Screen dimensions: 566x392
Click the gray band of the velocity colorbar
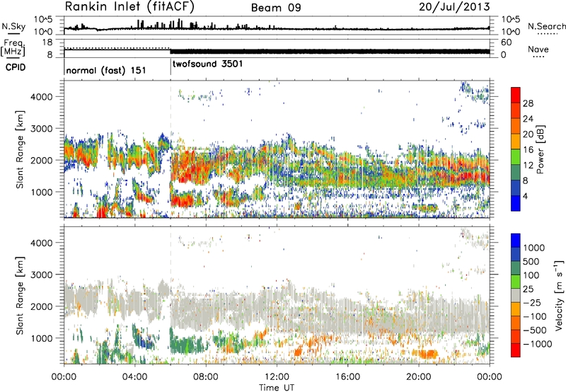tap(516, 295)
